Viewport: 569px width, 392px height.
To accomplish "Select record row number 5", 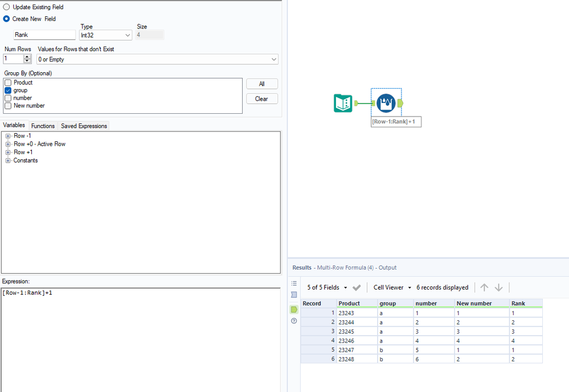I will (318, 350).
